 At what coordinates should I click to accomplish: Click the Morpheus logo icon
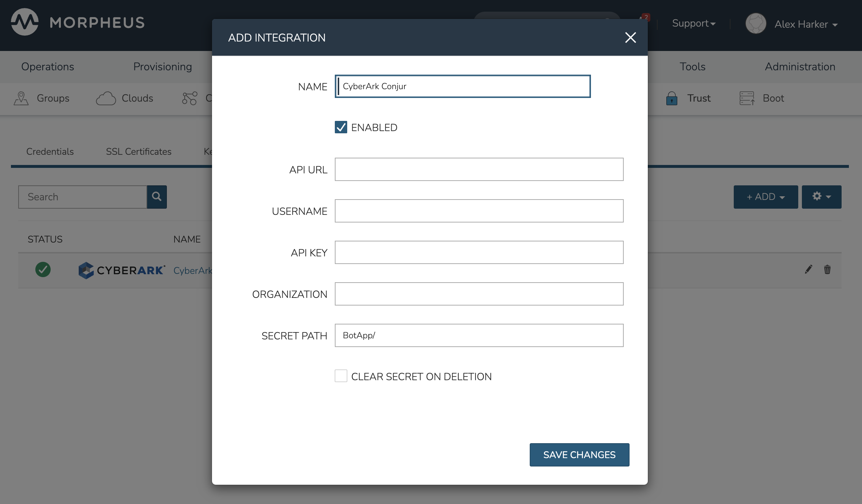pyautogui.click(x=24, y=22)
